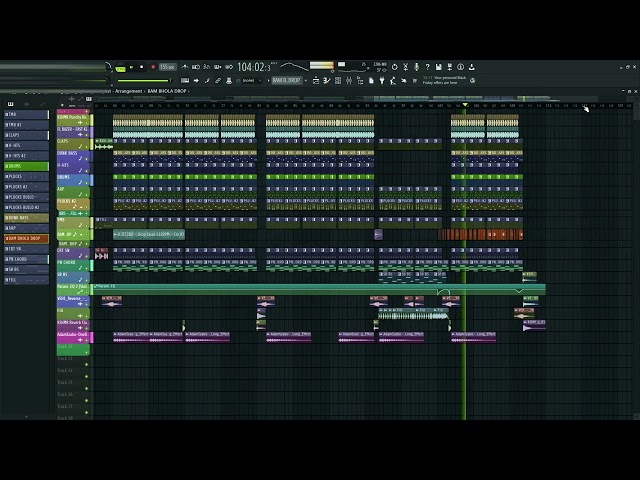Click the render/audio restart power icon
640x480 pixels.
click(394, 67)
